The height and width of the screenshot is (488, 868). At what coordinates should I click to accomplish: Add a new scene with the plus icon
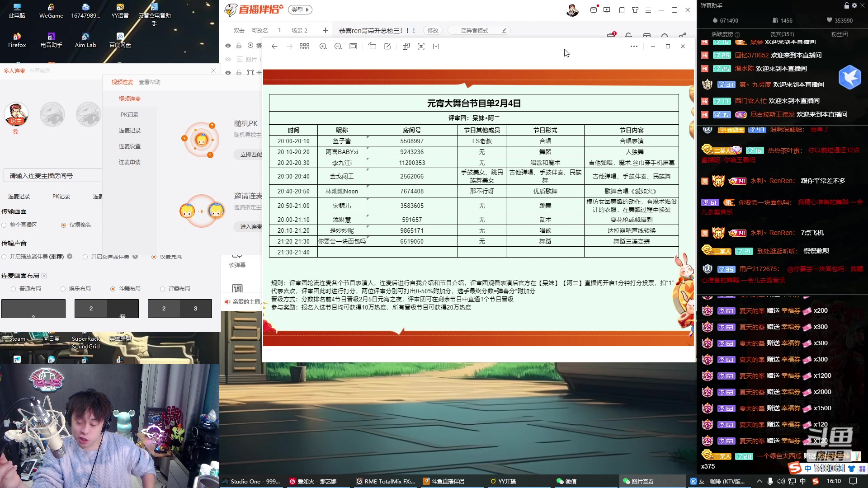point(325,30)
